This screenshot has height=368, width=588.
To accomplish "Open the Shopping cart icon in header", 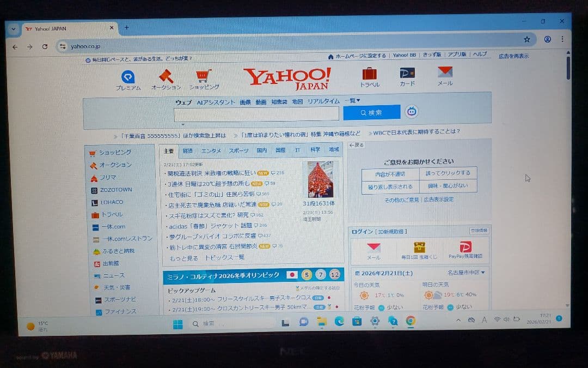I will (204, 75).
